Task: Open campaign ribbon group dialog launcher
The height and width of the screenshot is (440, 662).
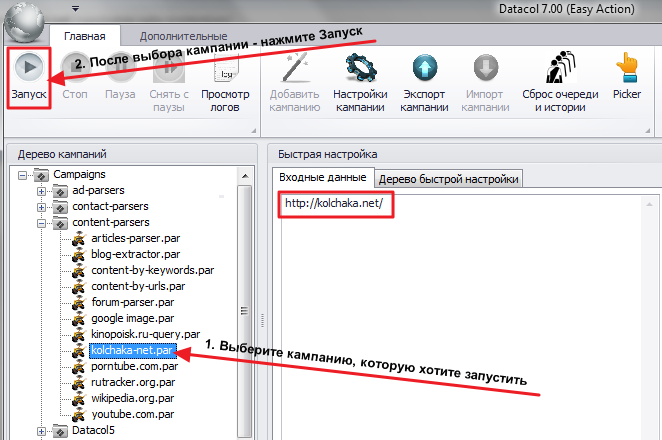Action: [x=647, y=131]
